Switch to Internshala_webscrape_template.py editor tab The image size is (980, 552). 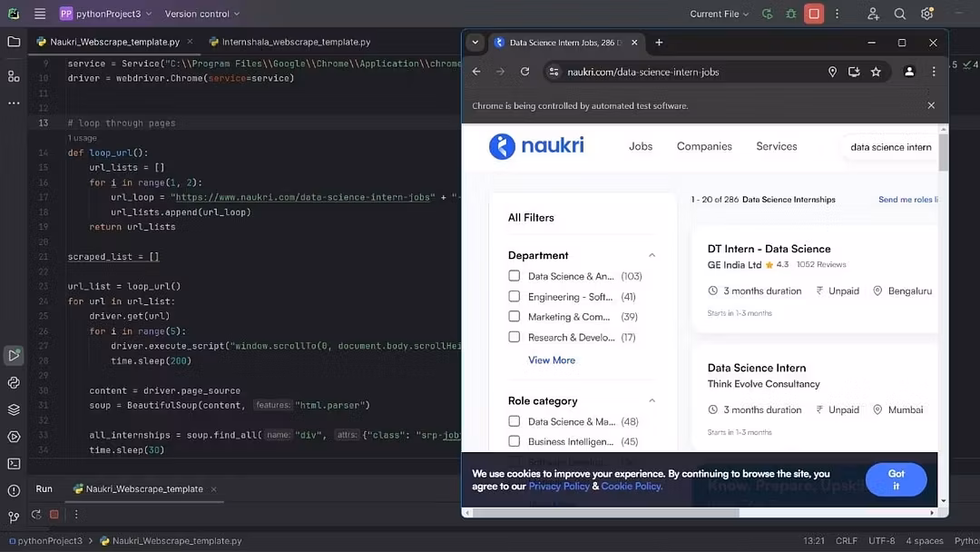[290, 42]
